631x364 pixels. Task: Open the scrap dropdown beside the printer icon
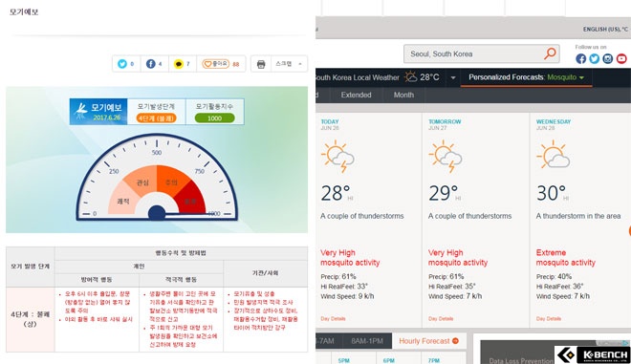pyautogui.click(x=288, y=64)
